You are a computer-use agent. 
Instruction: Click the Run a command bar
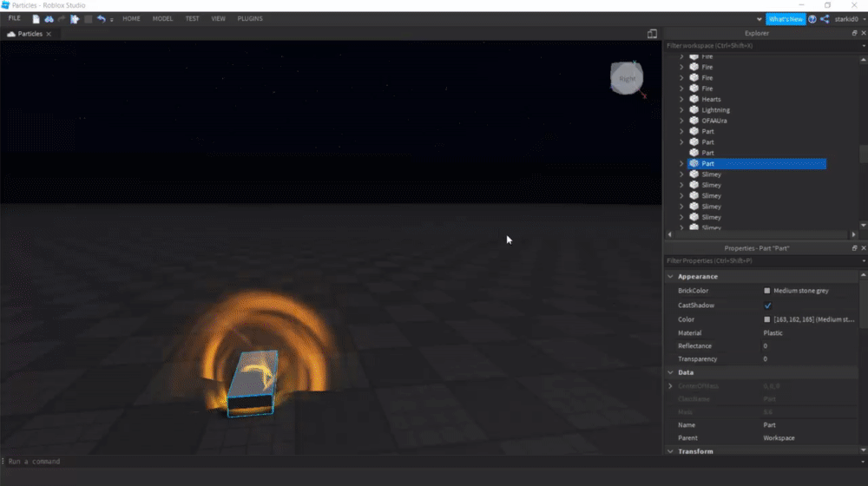[x=431, y=461]
